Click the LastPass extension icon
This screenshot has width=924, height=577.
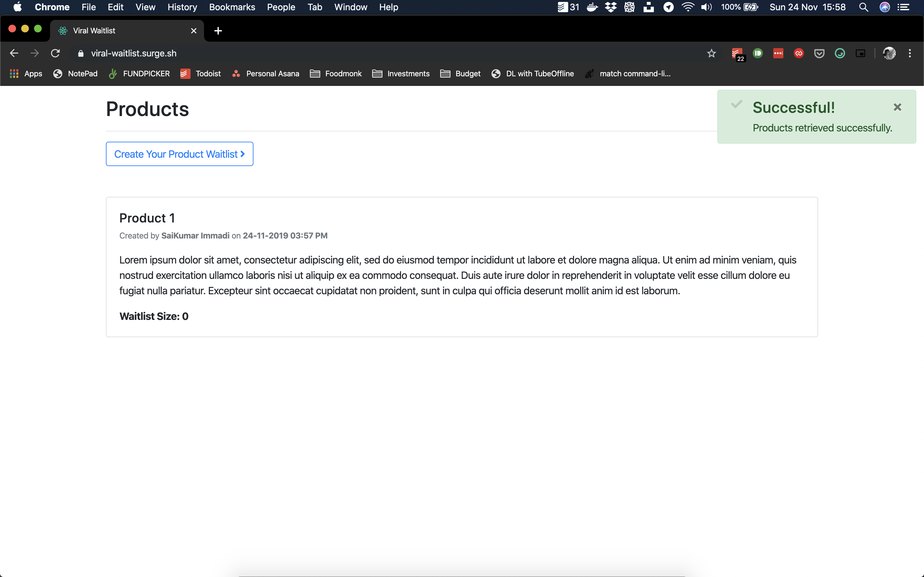tap(778, 54)
